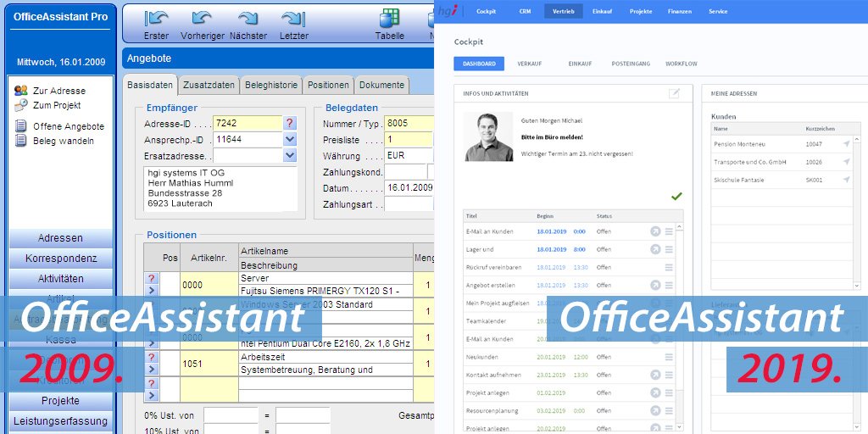This screenshot has width=868, height=434.
Task: Open the Vertrieb menu
Action: [x=563, y=12]
